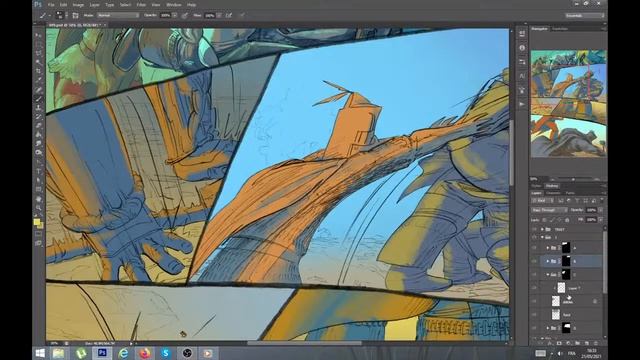Open layer Fill percentage dropdown arrow
Screen dimensions: 640x360
[601, 220]
